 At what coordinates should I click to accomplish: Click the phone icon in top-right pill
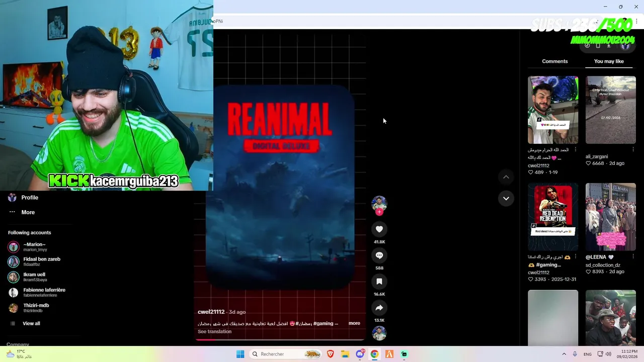[598, 45]
